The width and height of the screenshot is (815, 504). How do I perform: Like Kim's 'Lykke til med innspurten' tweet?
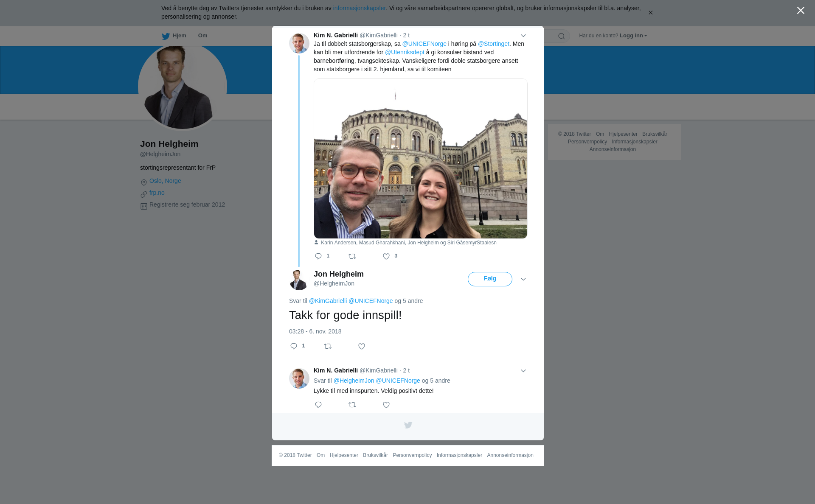(386, 405)
